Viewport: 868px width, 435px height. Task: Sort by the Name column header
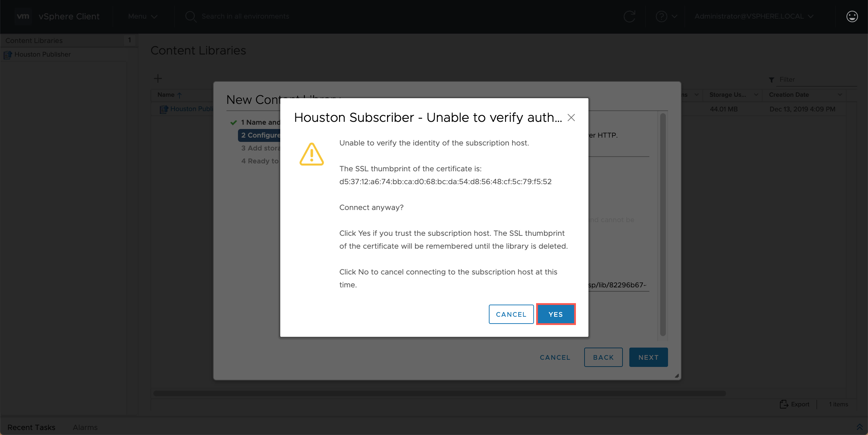(166, 95)
